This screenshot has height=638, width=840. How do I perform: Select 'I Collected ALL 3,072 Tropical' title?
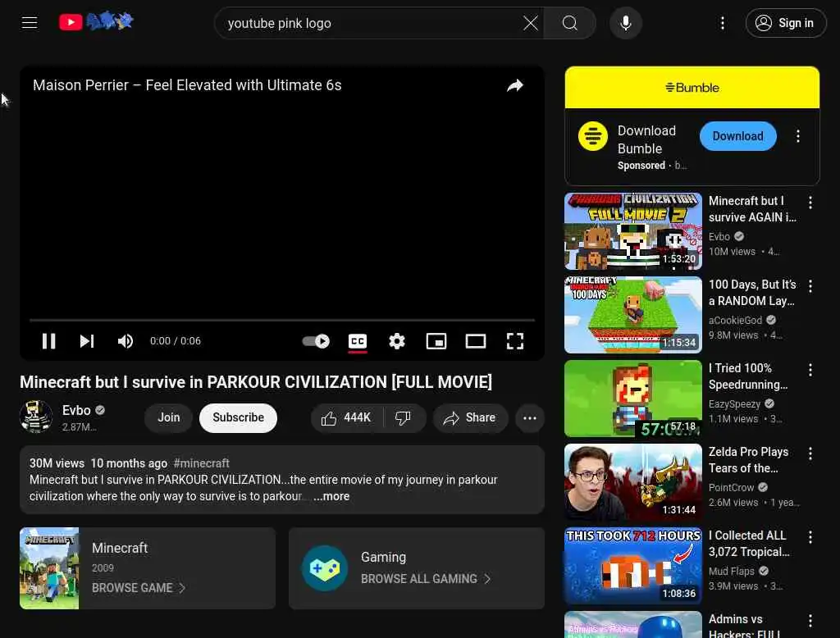749,543
